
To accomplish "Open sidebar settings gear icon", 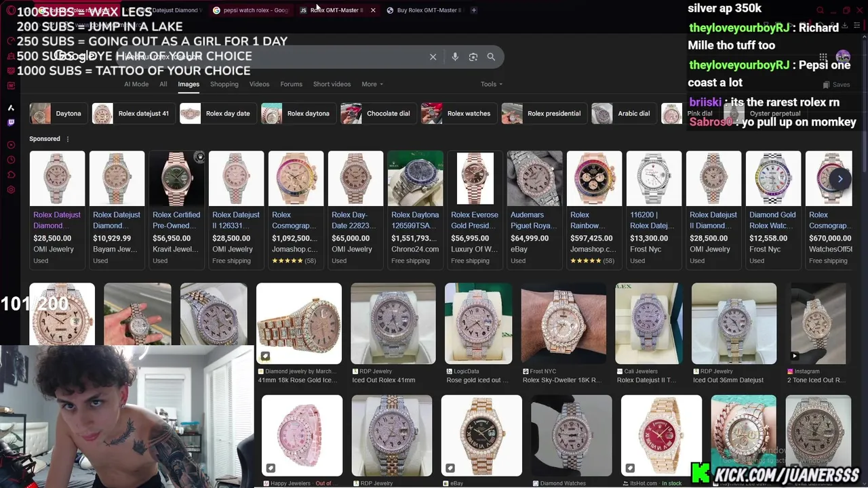I will 11,190.
